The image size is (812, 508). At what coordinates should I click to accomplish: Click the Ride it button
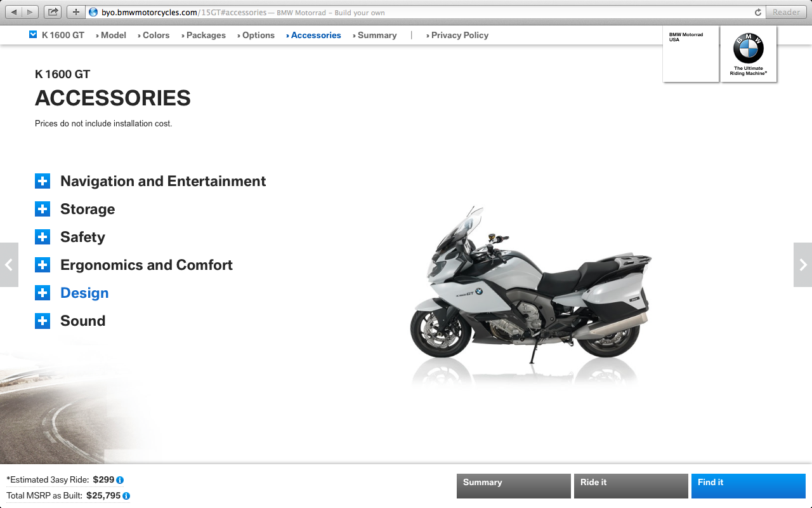[631, 486]
